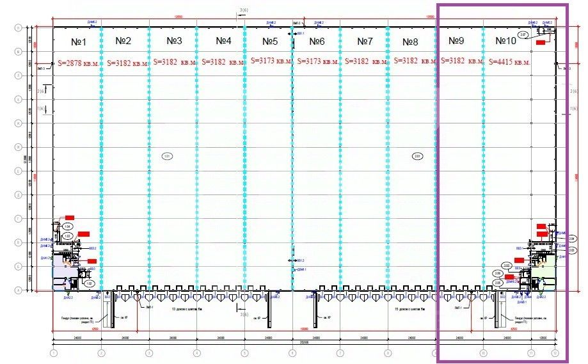Click the cyan dashed divider between №2 and №3

(x=149, y=159)
